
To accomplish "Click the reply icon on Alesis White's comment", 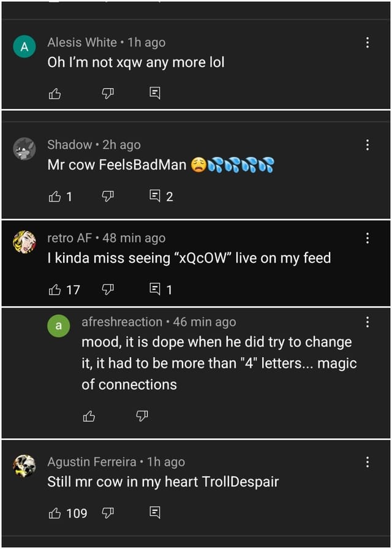I will [x=154, y=93].
